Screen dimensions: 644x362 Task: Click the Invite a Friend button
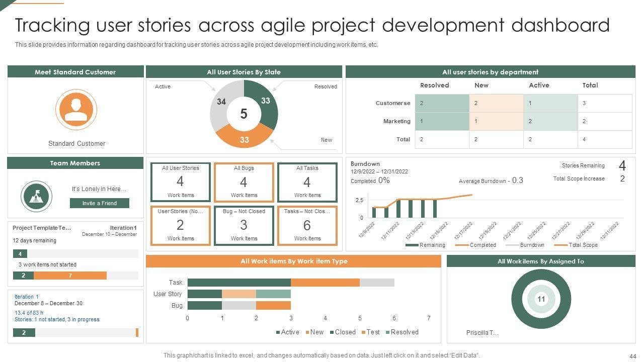coord(99,203)
